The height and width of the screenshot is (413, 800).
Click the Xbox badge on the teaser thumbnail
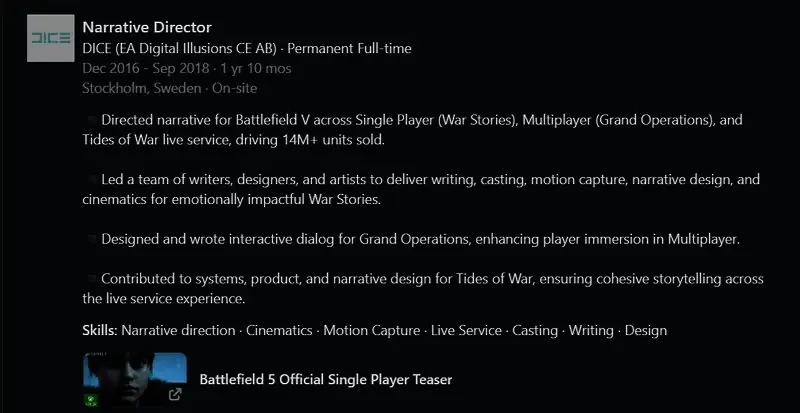click(92, 399)
